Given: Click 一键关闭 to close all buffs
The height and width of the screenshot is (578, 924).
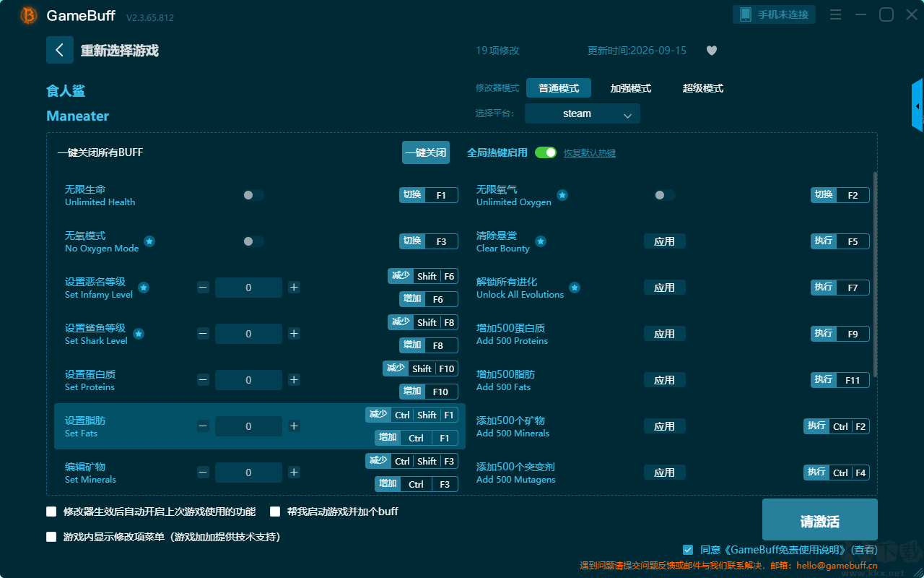Looking at the screenshot, I should click(426, 152).
